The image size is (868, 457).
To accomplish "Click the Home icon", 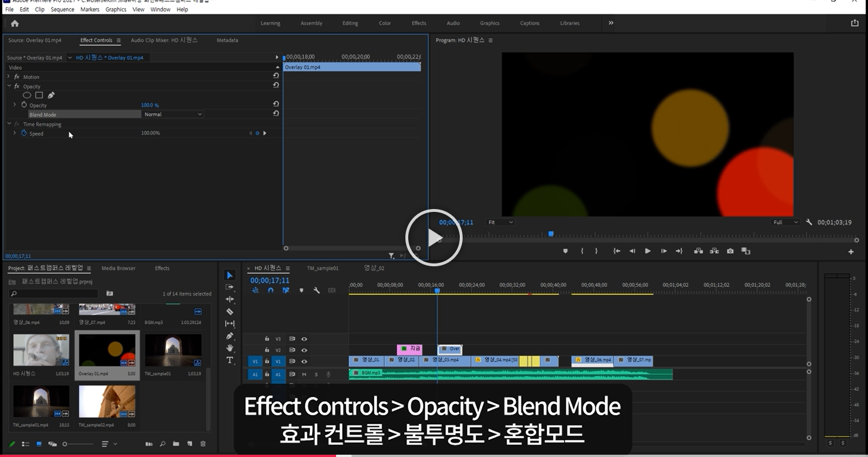I will click(x=15, y=23).
